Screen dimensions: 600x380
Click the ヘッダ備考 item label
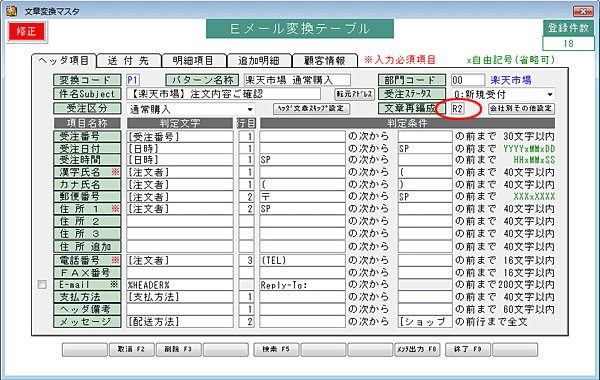[x=87, y=309]
